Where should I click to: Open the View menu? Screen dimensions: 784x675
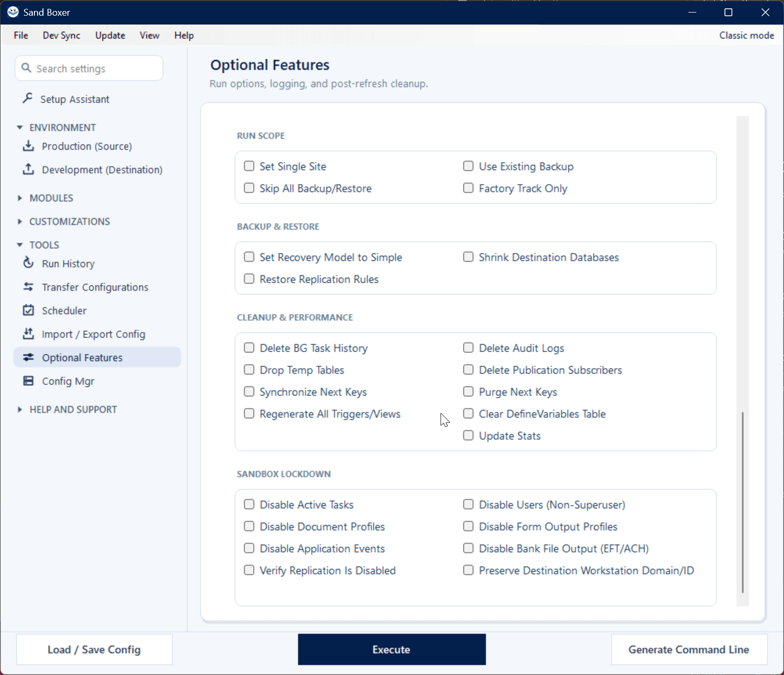click(149, 35)
